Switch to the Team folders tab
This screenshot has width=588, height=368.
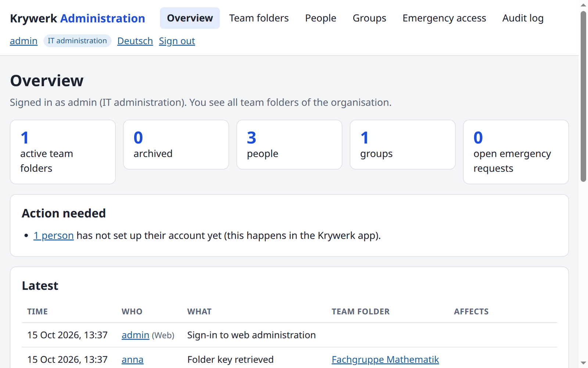(x=259, y=18)
